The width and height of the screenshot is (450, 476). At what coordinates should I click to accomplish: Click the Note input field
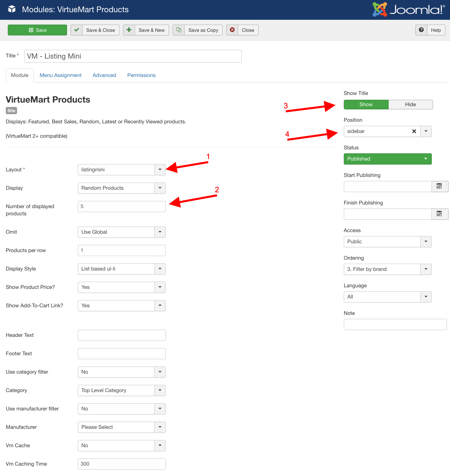click(395, 324)
